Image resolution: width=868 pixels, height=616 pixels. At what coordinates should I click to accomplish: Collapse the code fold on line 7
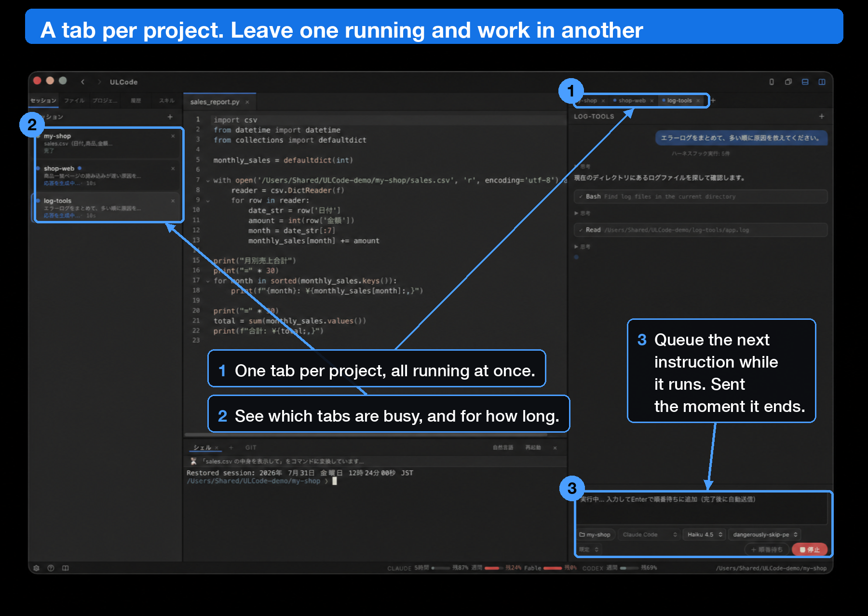click(208, 180)
